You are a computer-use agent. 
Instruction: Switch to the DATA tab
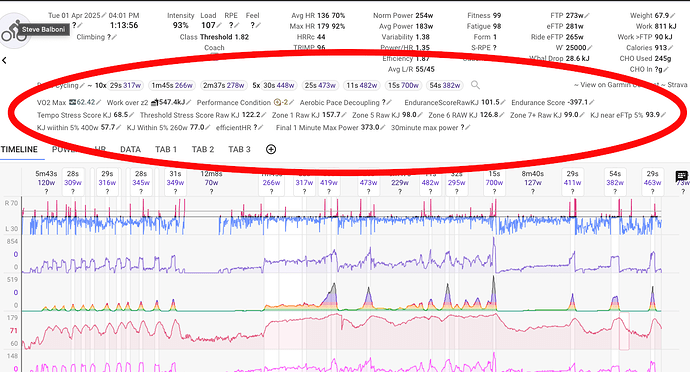pyautogui.click(x=130, y=149)
